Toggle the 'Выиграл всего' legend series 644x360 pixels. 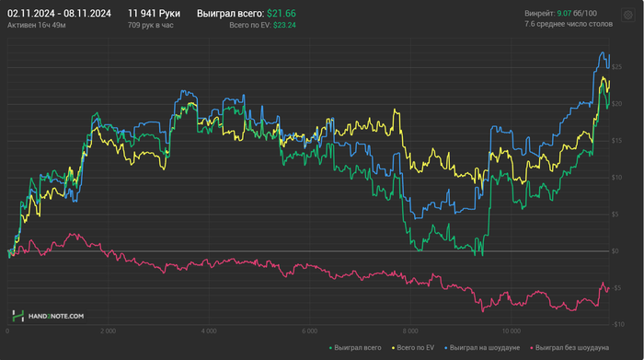click(355, 348)
